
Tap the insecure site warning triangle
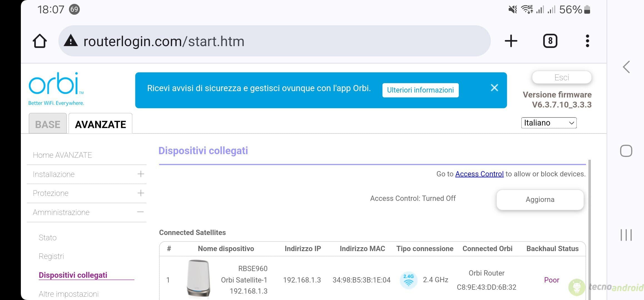coord(71,41)
